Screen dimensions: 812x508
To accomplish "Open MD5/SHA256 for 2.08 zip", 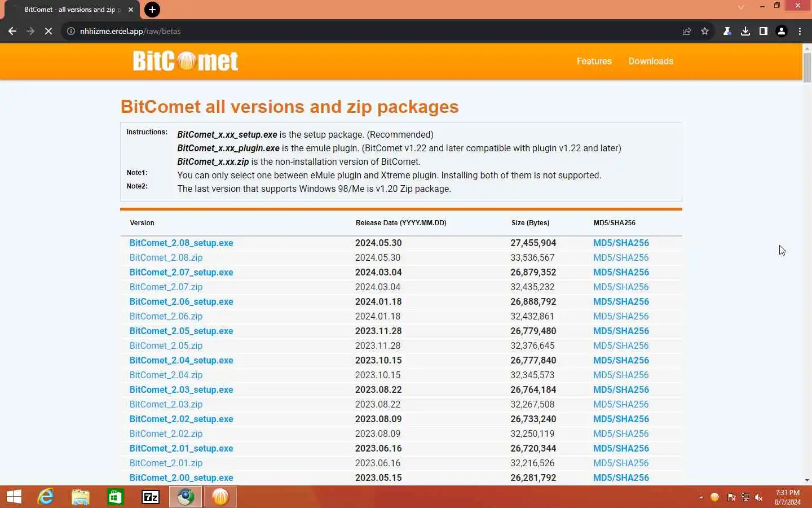I will point(621,257).
